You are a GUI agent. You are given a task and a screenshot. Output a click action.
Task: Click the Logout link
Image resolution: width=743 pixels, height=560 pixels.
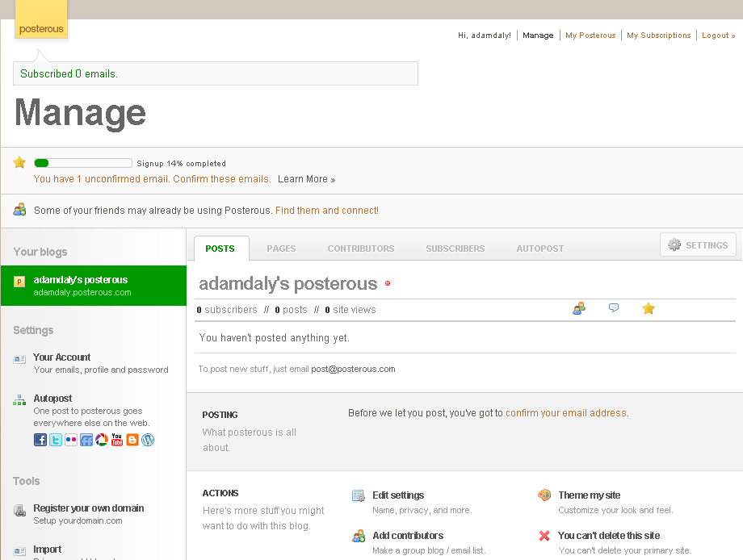coord(718,35)
